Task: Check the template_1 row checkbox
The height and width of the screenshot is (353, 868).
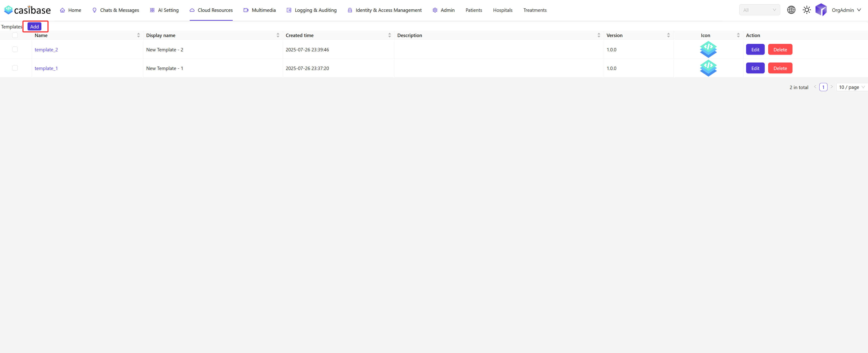Action: coord(15,68)
